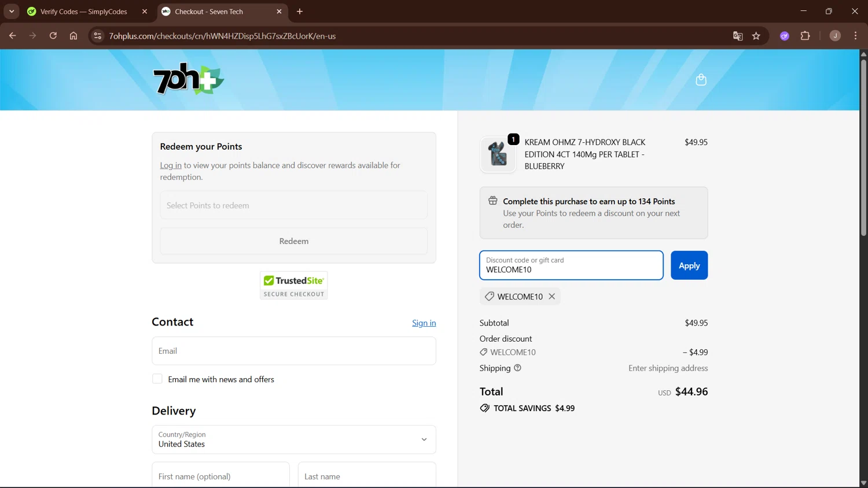Viewport: 868px width, 488px height.
Task: Click the page vertical scrollbar
Action: tap(863, 147)
